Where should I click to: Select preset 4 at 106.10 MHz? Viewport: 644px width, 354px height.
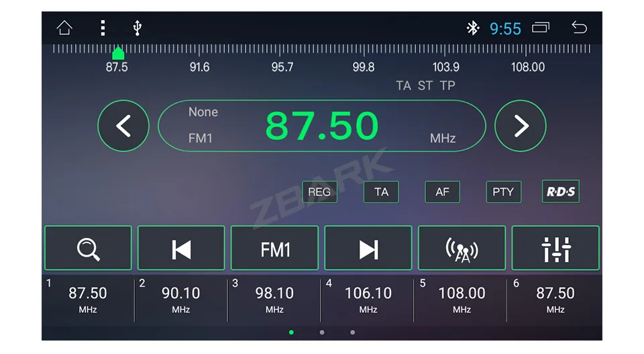pyautogui.click(x=368, y=300)
